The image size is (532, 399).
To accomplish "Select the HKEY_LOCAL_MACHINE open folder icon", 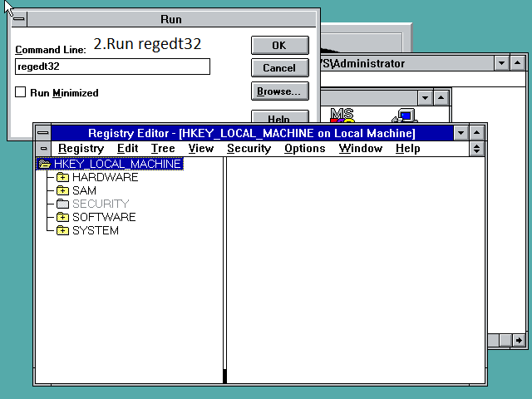I will click(45, 164).
